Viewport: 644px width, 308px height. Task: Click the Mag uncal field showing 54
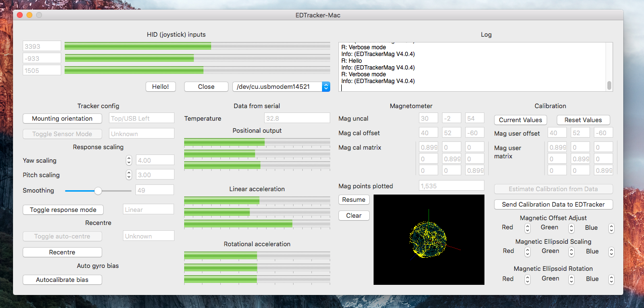(x=475, y=118)
